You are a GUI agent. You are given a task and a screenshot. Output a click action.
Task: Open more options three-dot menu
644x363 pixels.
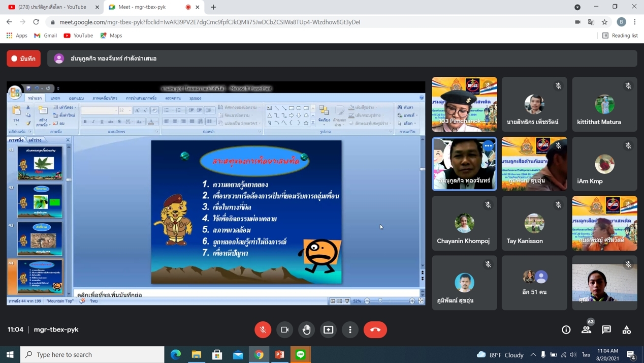click(350, 329)
